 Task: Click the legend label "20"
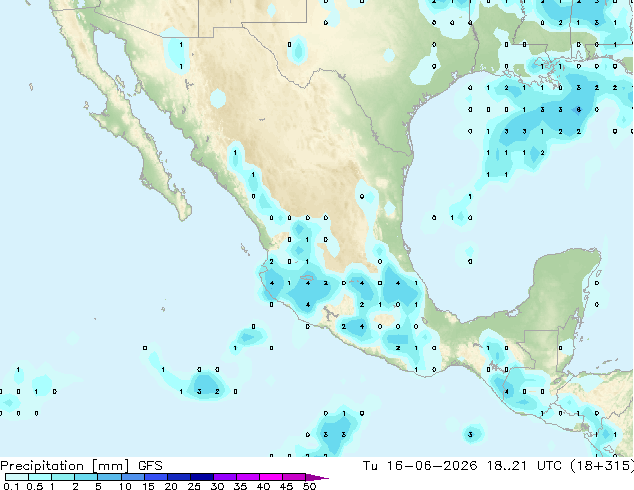point(171,486)
